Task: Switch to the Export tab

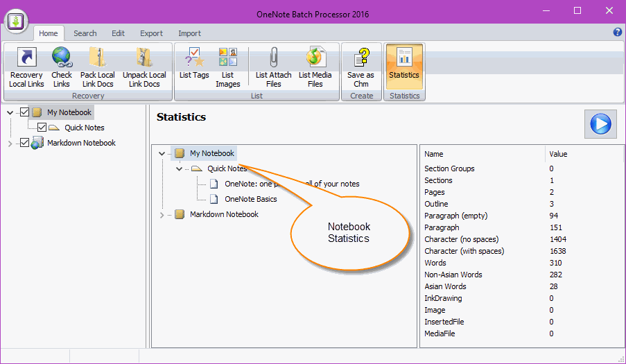Action: tap(151, 33)
